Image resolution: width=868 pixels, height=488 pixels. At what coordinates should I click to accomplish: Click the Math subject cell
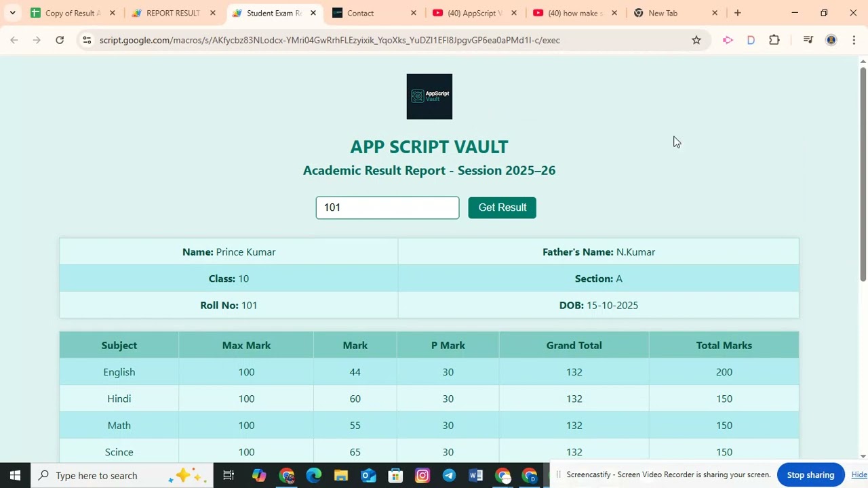pos(119,425)
